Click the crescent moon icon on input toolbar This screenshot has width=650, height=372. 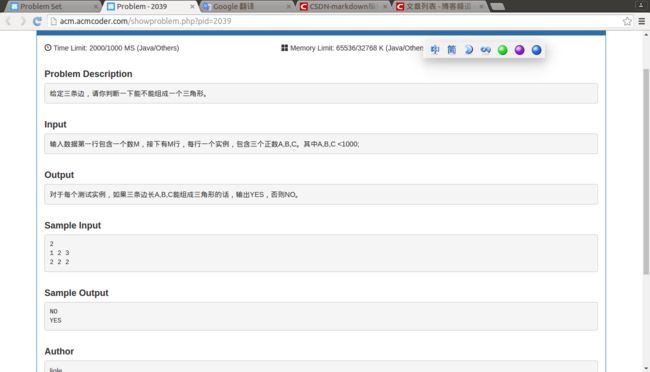click(469, 50)
